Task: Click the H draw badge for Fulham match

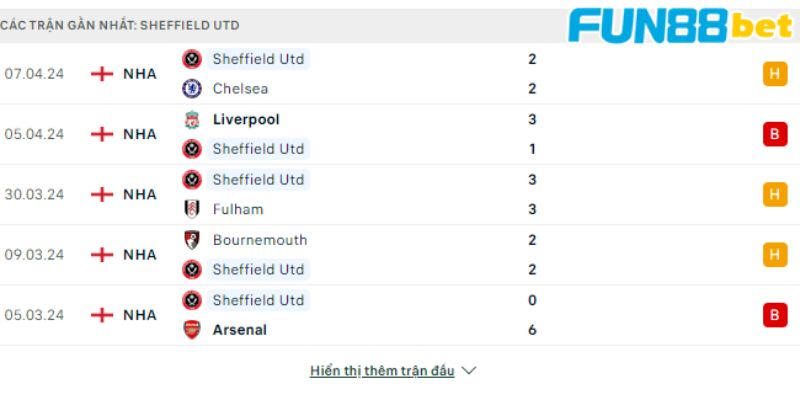Action: coord(775,194)
